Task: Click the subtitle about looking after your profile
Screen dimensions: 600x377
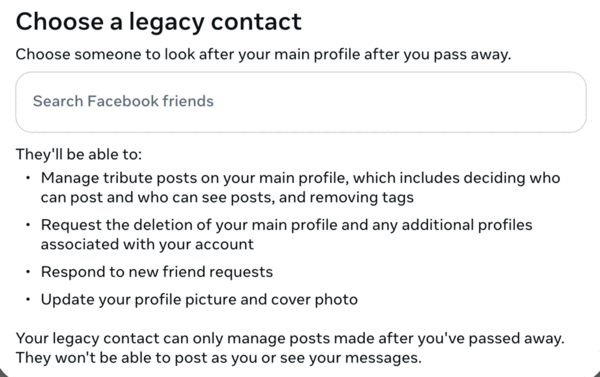Action: tap(263, 54)
